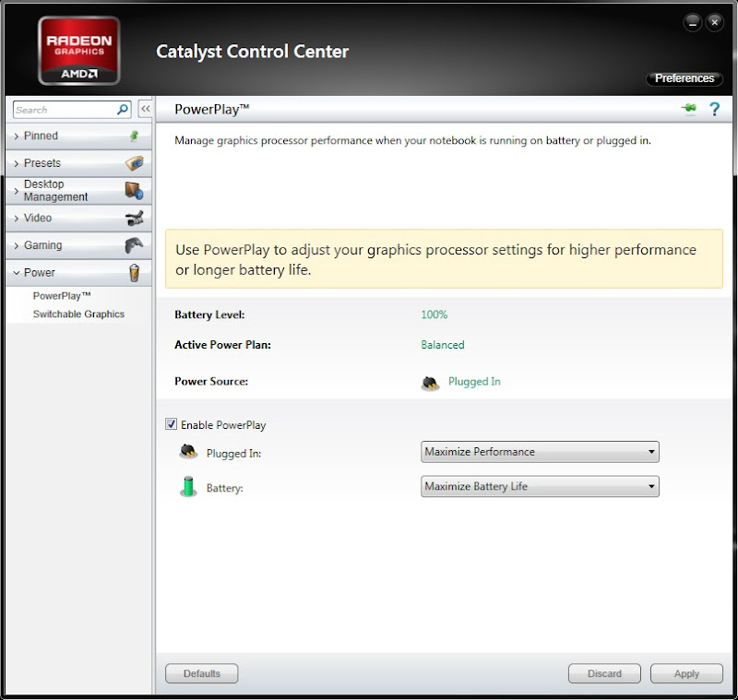Select PowerPlay in the sidebar
The width and height of the screenshot is (738, 700).
click(x=62, y=295)
